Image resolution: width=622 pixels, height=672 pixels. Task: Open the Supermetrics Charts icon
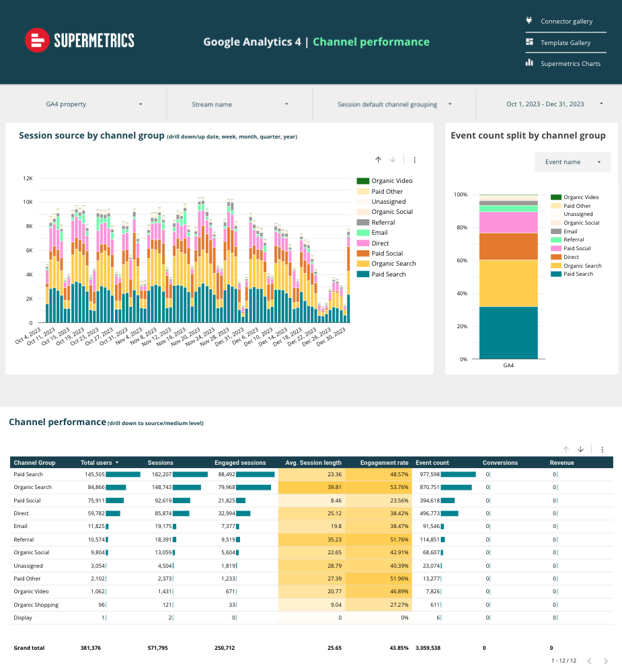point(529,63)
